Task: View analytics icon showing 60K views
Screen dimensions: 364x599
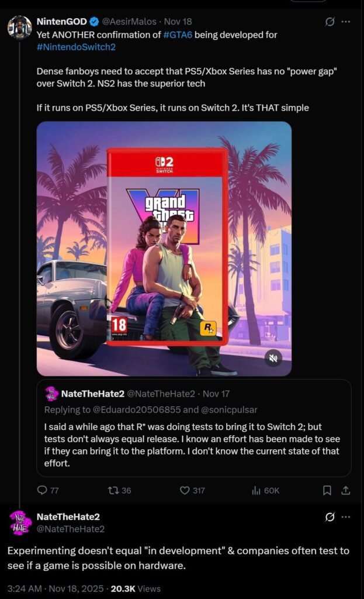Action: (x=256, y=490)
